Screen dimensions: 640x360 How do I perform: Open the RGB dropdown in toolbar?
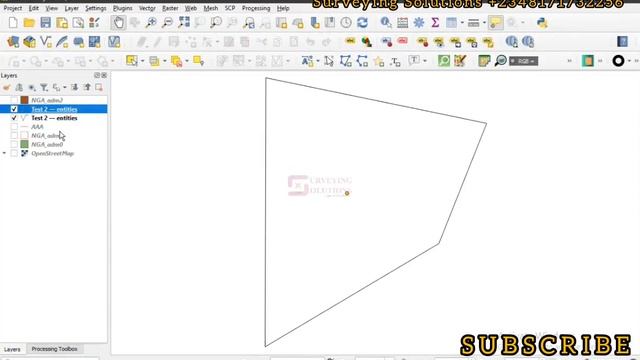point(524,61)
